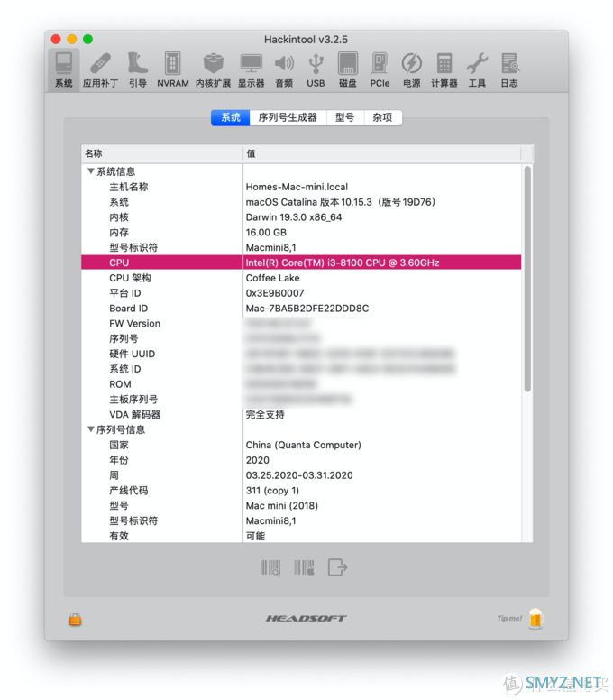
Task: Select the FW Version row
Action: point(301,323)
